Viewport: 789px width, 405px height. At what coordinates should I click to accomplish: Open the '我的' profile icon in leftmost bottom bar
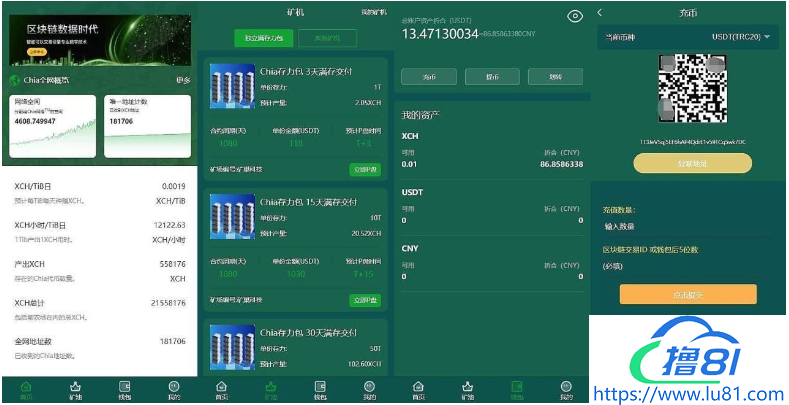pyautogui.click(x=174, y=389)
